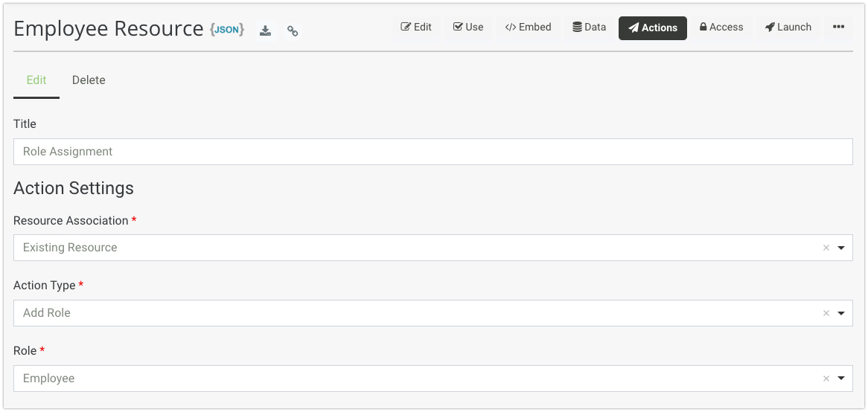Clear the Role selection

(x=826, y=379)
